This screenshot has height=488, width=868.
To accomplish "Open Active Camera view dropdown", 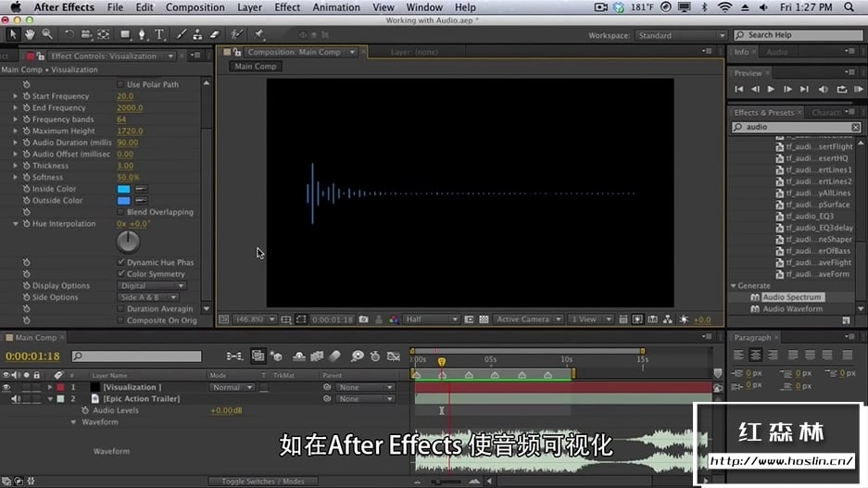I will click(528, 319).
